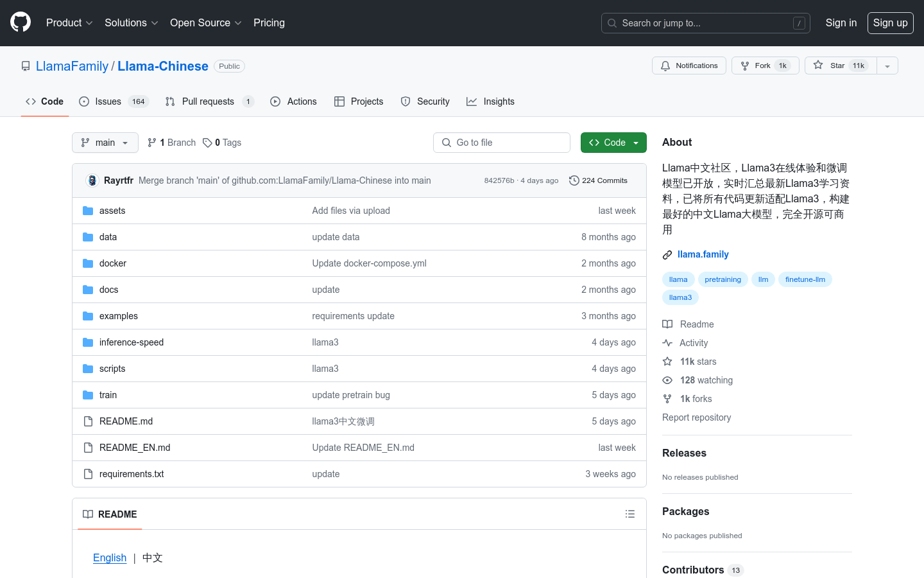Open the star lists dropdown arrow
The image size is (924, 578).
coord(887,66)
